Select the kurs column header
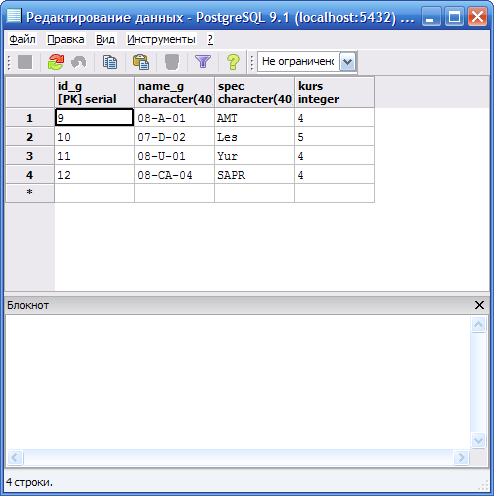494x496 pixels. 335,92
